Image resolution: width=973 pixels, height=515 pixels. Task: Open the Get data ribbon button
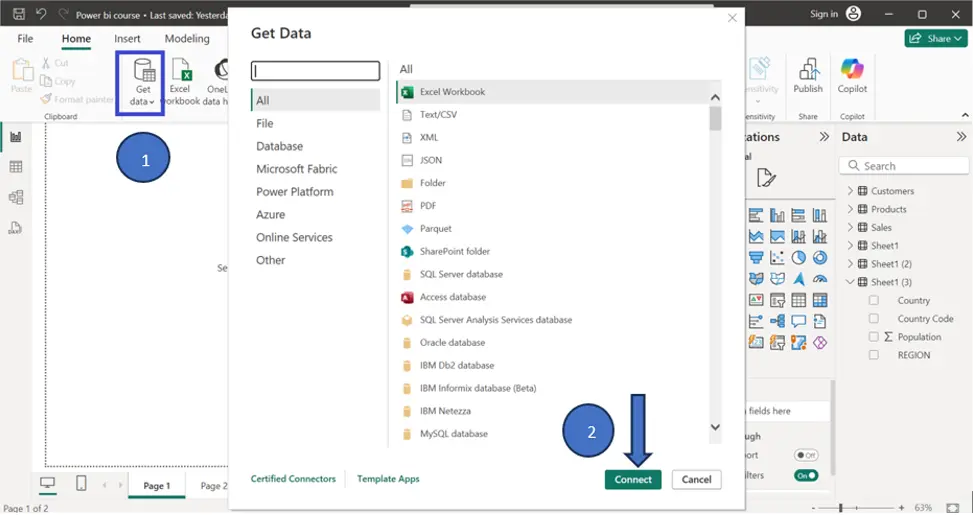click(x=142, y=83)
